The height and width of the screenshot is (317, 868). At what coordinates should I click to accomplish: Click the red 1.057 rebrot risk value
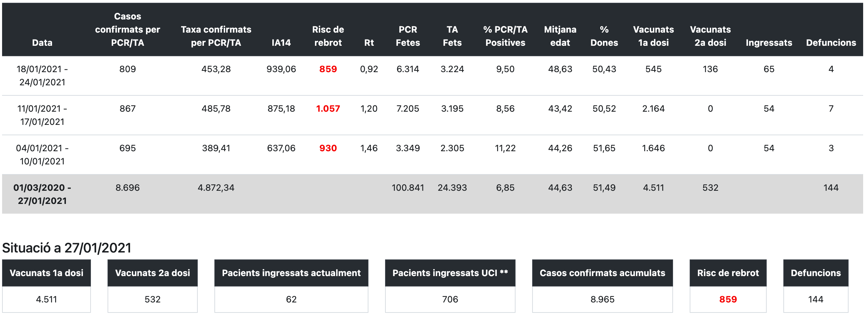328,109
